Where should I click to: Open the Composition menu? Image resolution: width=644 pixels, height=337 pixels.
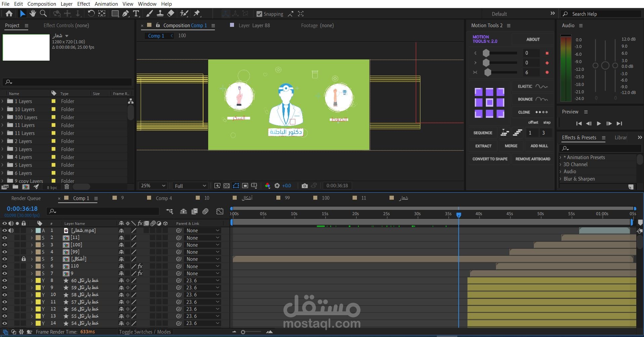42,4
